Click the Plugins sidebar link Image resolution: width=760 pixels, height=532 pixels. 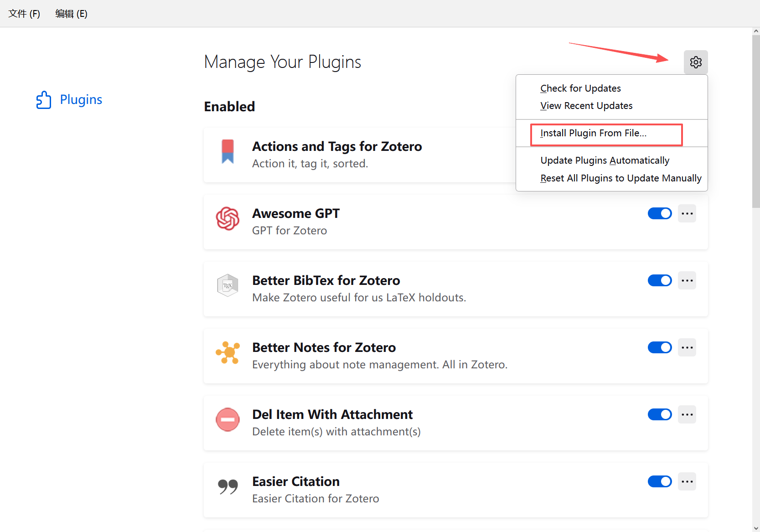pos(81,100)
